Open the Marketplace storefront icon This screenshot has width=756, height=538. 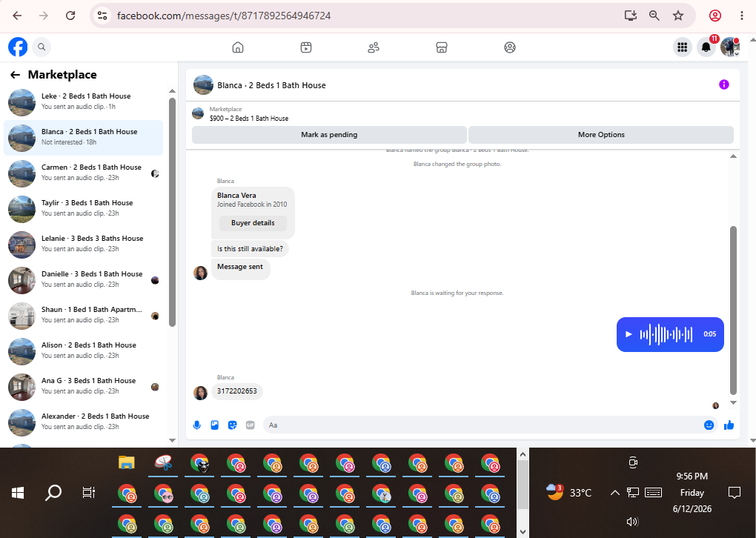click(442, 47)
